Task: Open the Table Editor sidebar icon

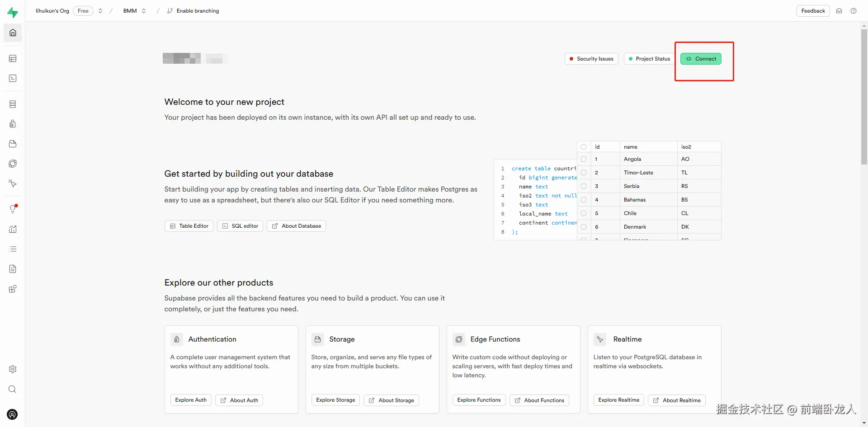Action: tap(13, 59)
